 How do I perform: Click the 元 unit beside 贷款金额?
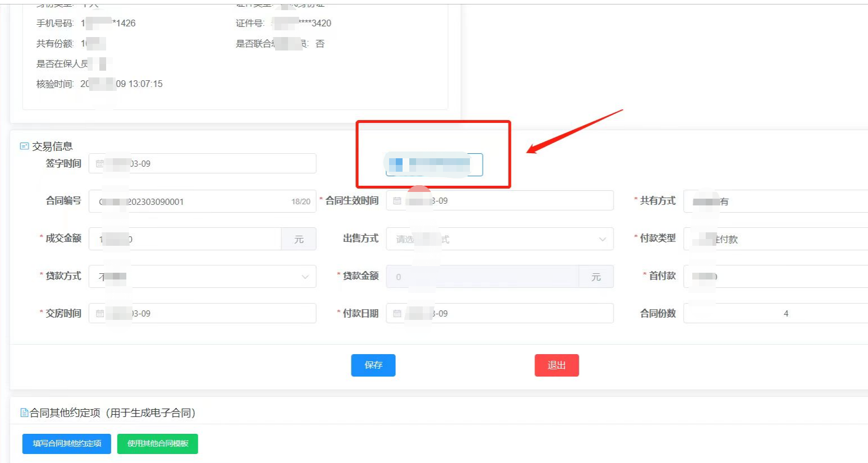pyautogui.click(x=596, y=277)
